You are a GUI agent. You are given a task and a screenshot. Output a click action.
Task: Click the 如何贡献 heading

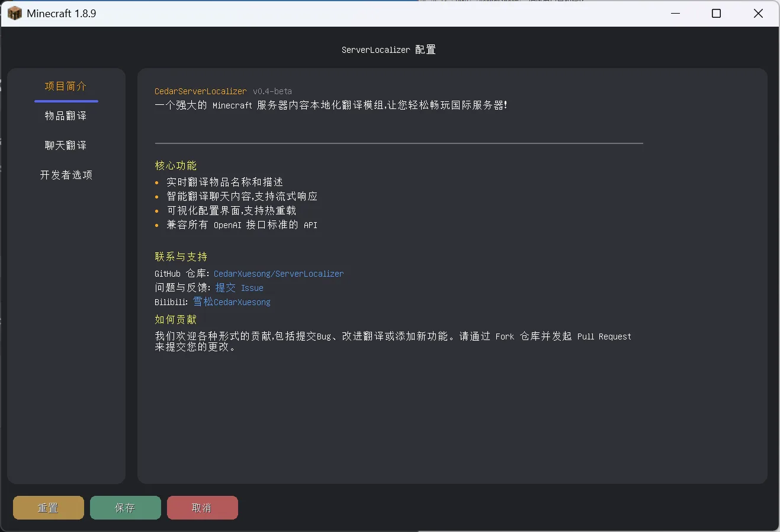pyautogui.click(x=176, y=320)
